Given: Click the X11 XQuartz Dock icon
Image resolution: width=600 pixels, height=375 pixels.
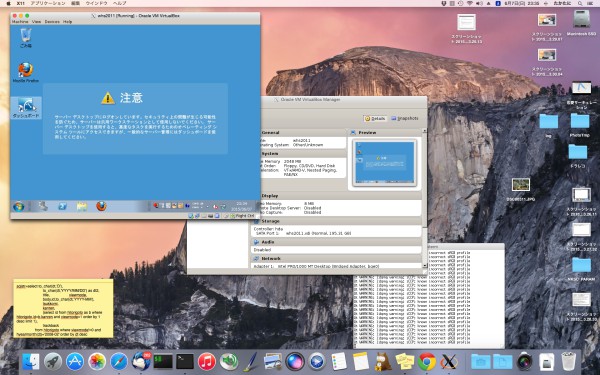Looking at the screenshot, I should [448, 362].
